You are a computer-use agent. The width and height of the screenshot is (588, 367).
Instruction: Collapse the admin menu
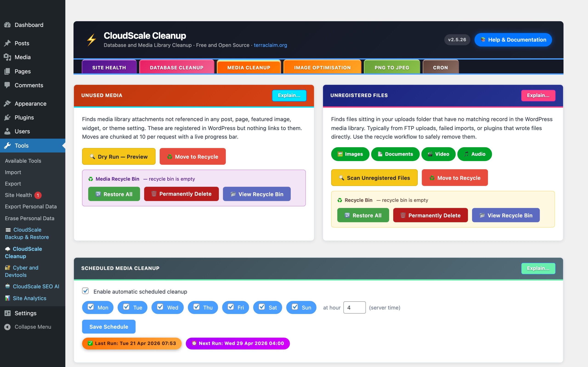tap(33, 327)
